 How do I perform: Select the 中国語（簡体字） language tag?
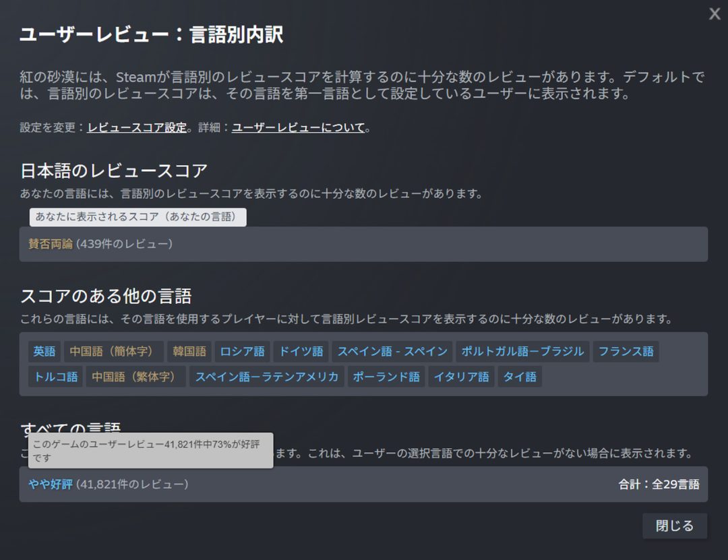tap(114, 352)
